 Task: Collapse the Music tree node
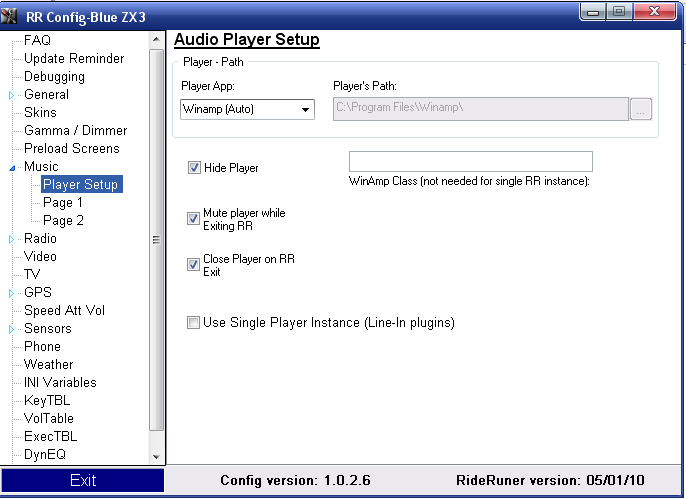(12, 168)
